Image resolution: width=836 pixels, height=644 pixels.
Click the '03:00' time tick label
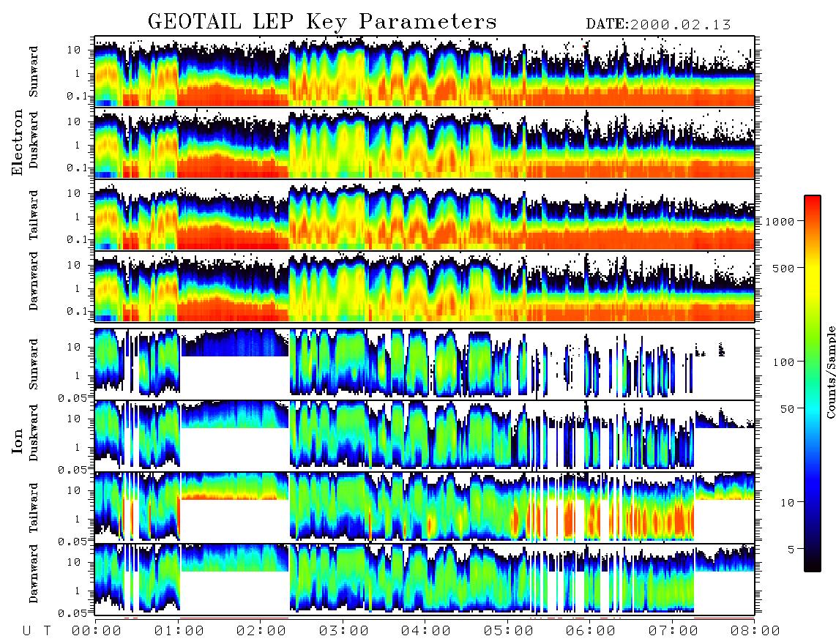[344, 632]
